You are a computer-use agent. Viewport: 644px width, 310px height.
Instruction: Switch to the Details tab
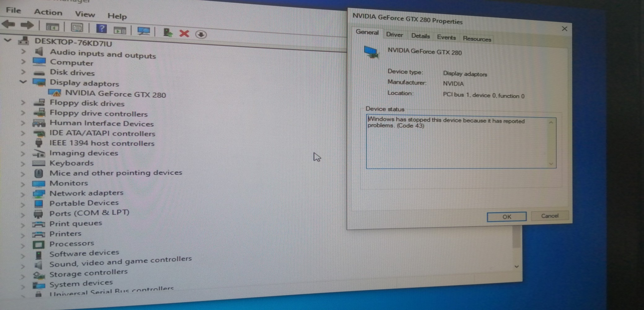point(420,36)
